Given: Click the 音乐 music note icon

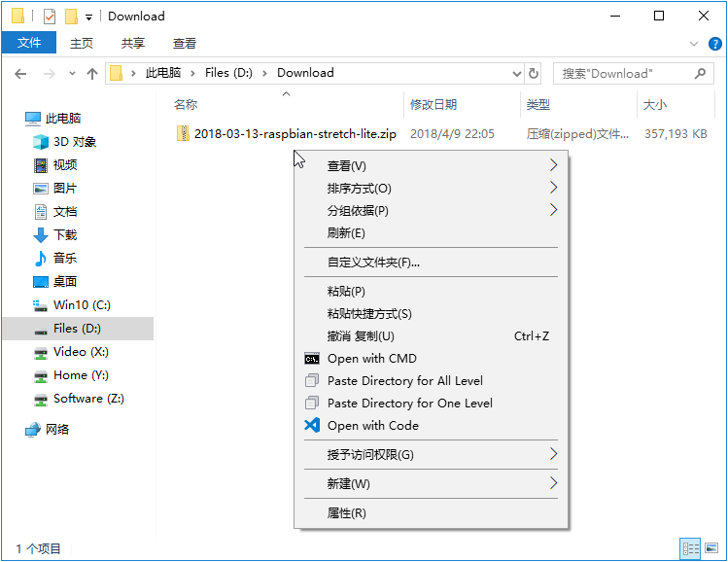Looking at the screenshot, I should pos(41,259).
